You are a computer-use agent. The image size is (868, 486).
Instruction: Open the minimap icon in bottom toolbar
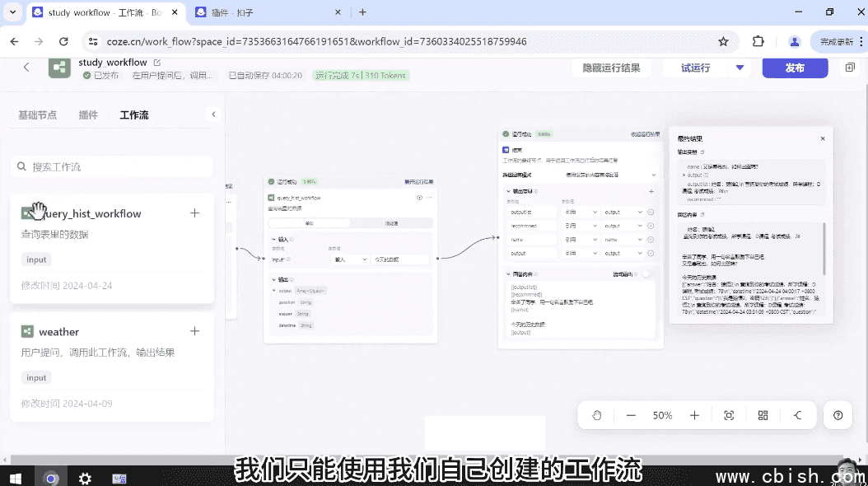pos(763,415)
